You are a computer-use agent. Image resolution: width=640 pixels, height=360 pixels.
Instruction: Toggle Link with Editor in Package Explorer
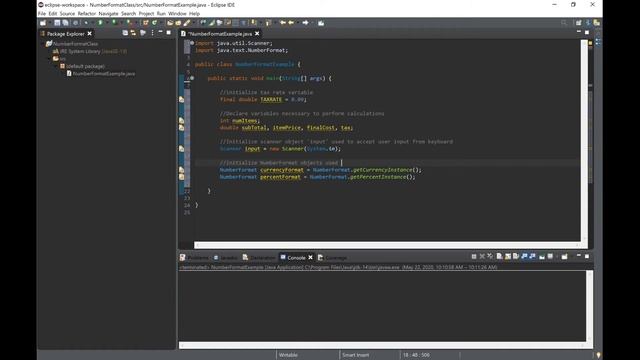pyautogui.click(x=133, y=33)
